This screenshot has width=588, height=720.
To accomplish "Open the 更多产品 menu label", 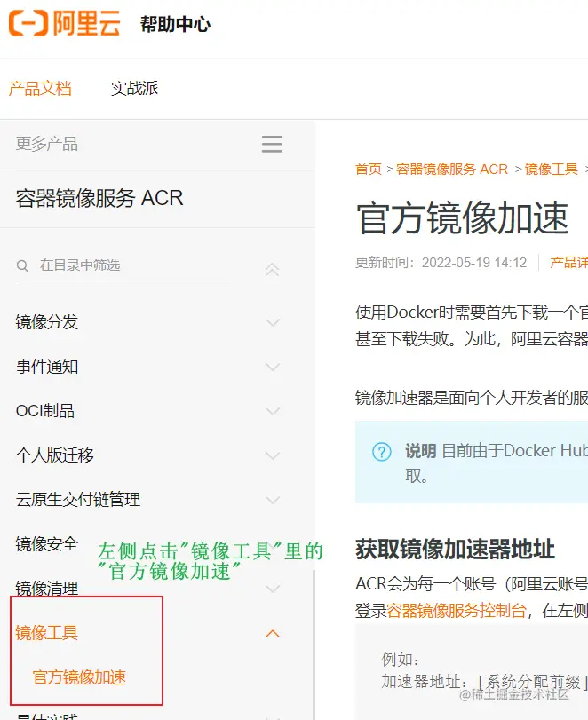I will pyautogui.click(x=47, y=144).
